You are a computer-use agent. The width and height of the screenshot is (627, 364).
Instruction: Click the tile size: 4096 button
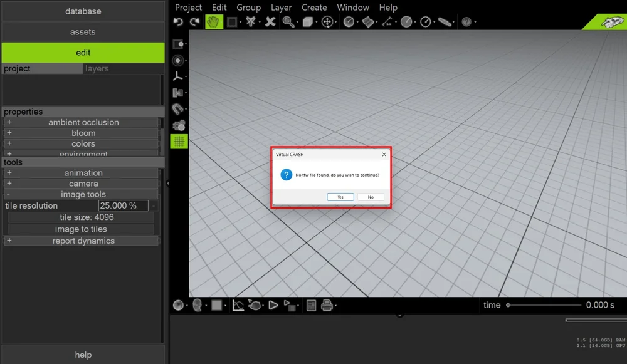coord(81,217)
